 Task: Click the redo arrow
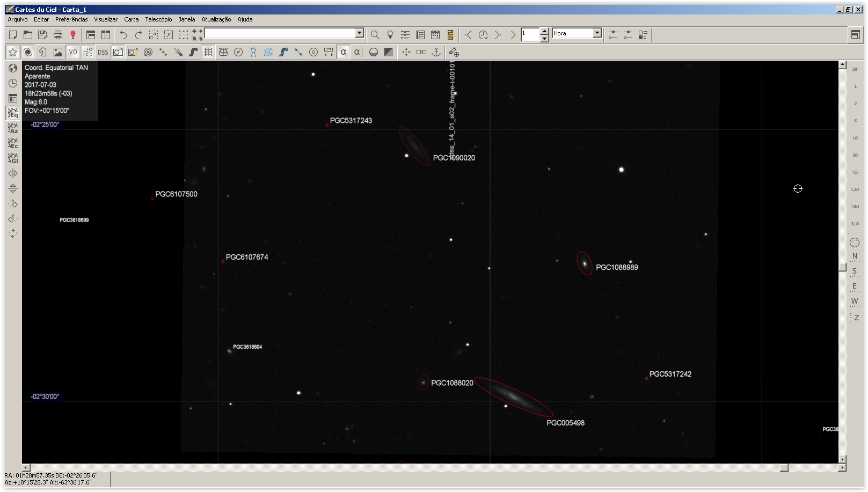tap(138, 35)
